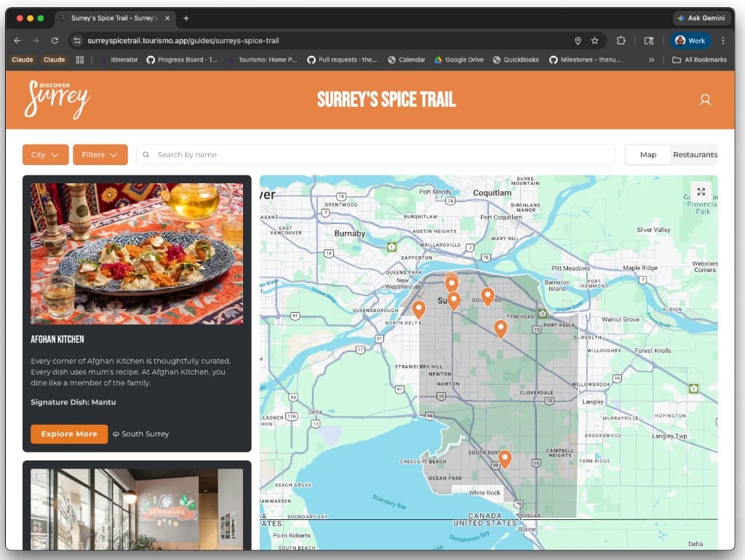Open the Tourismo: Home bookmark
The height and width of the screenshot is (560, 745).
(x=262, y=60)
